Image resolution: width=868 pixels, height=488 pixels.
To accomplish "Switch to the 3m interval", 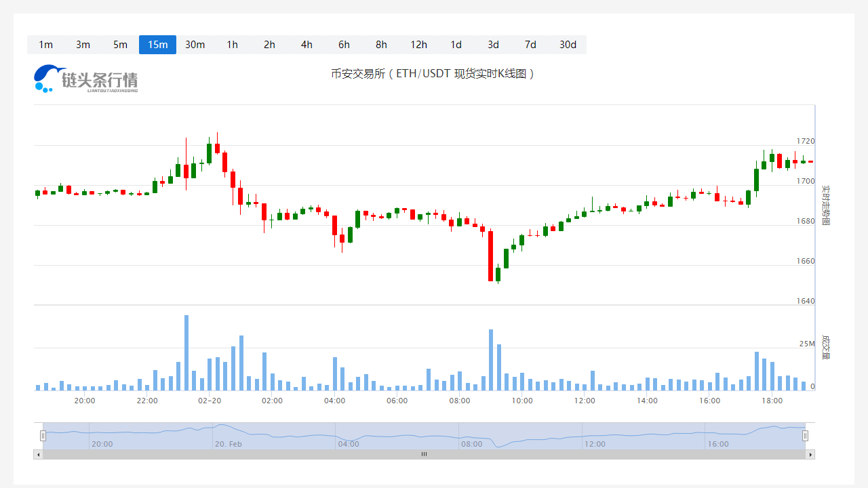I will pos(83,45).
